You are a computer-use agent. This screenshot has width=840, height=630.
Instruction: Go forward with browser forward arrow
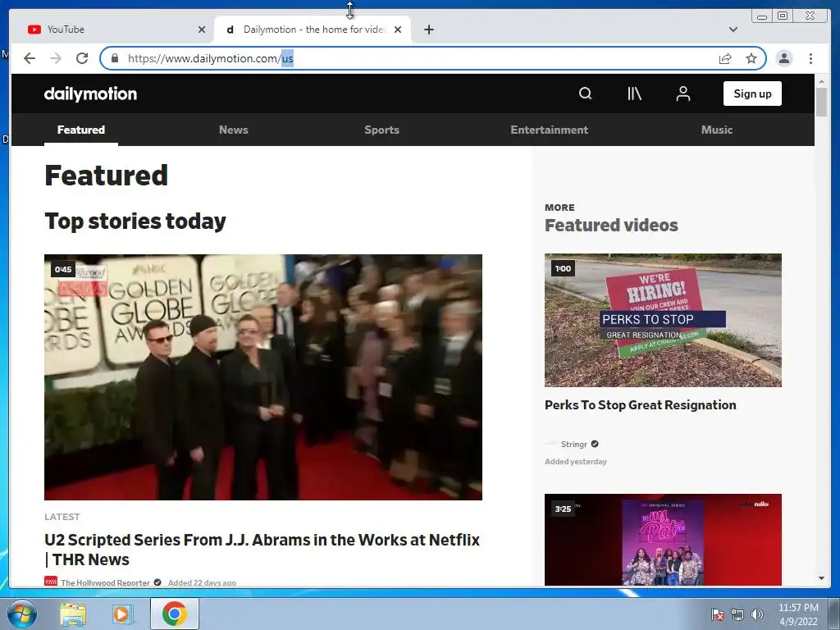pyautogui.click(x=56, y=58)
